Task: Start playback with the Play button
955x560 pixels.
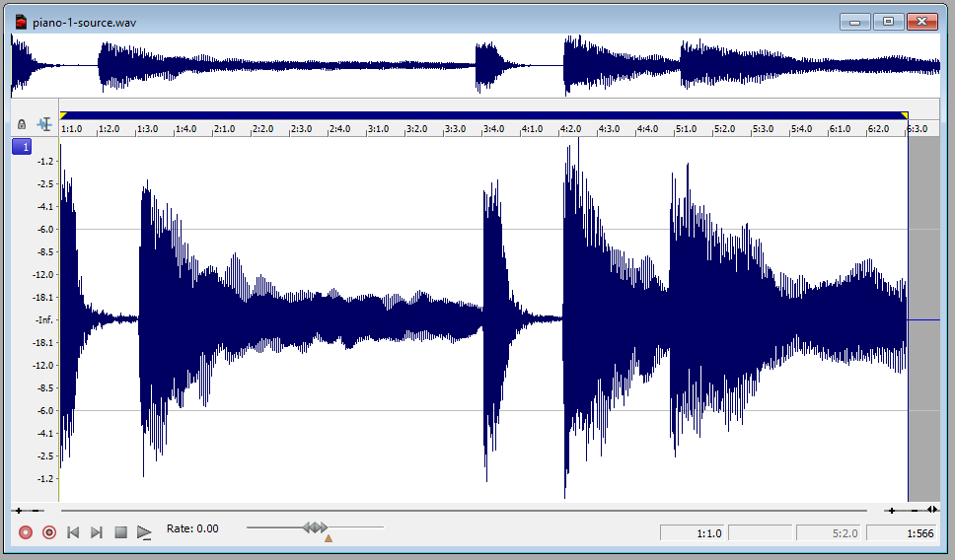Action: click(x=144, y=532)
